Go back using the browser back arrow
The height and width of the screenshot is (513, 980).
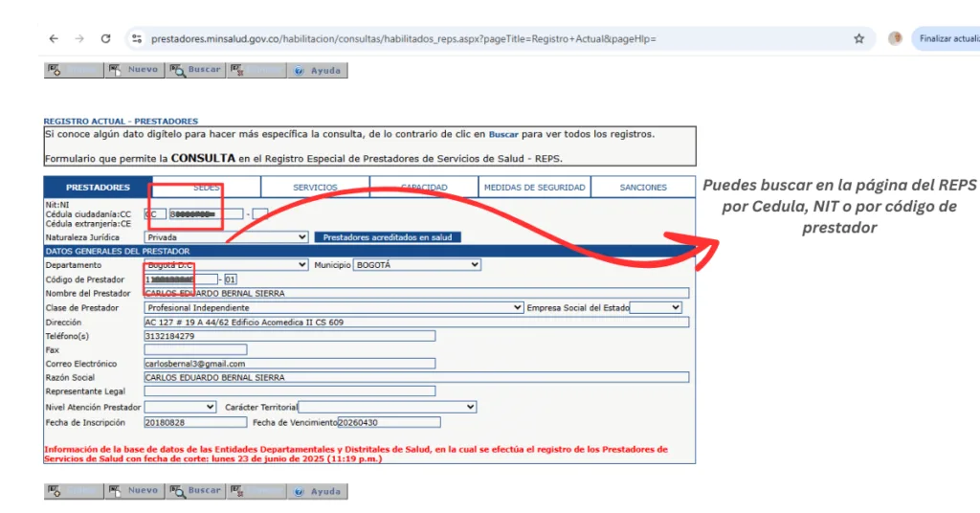pyautogui.click(x=54, y=39)
